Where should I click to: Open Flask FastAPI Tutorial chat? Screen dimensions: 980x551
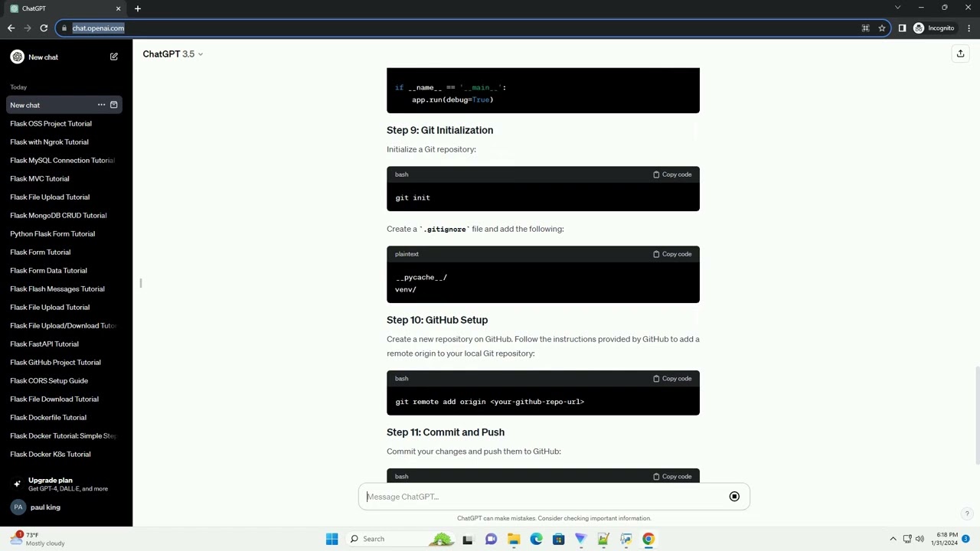(44, 344)
